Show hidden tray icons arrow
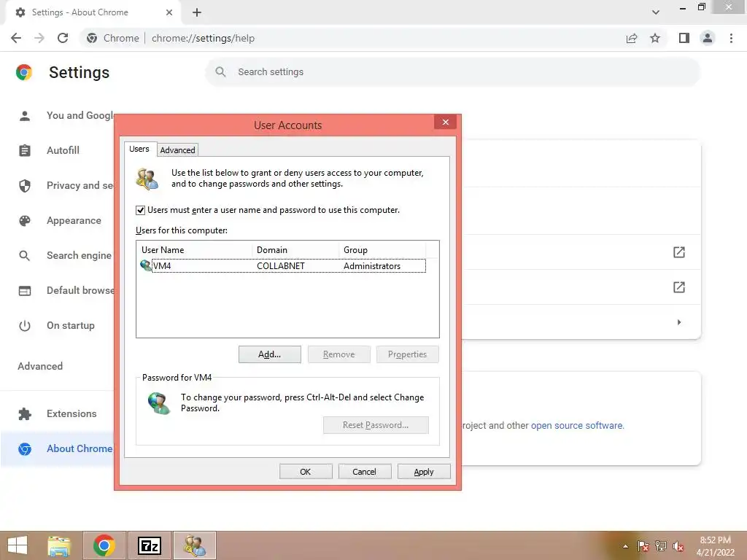The width and height of the screenshot is (747, 560). point(625,546)
